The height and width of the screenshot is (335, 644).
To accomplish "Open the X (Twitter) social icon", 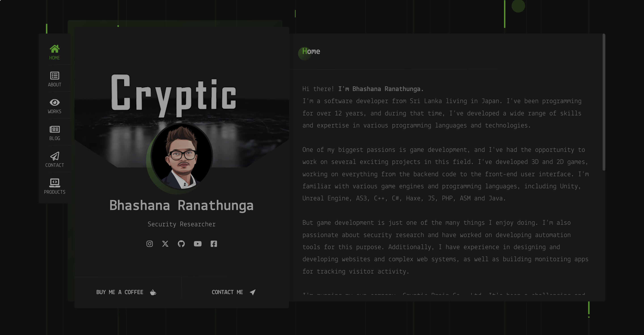I will pos(165,244).
